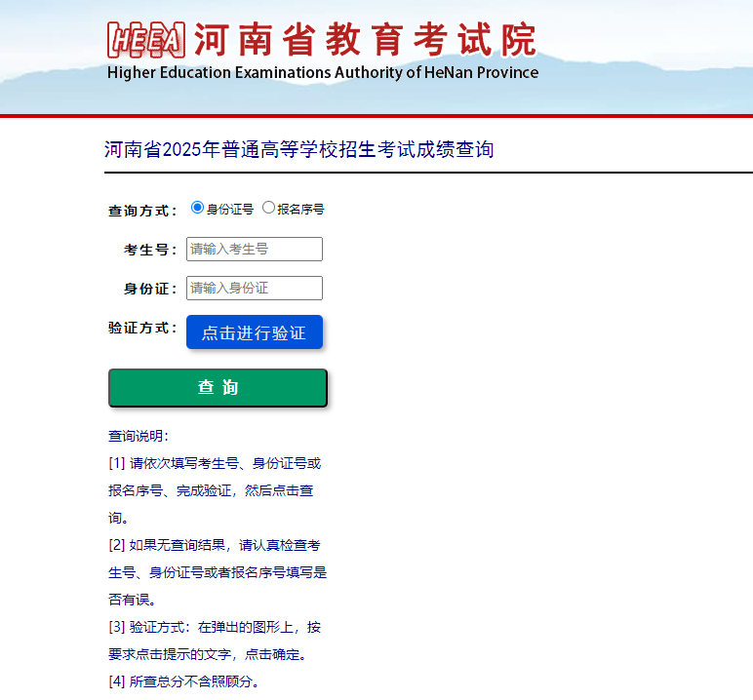Click the 点击进行验证 verification button

[254, 332]
